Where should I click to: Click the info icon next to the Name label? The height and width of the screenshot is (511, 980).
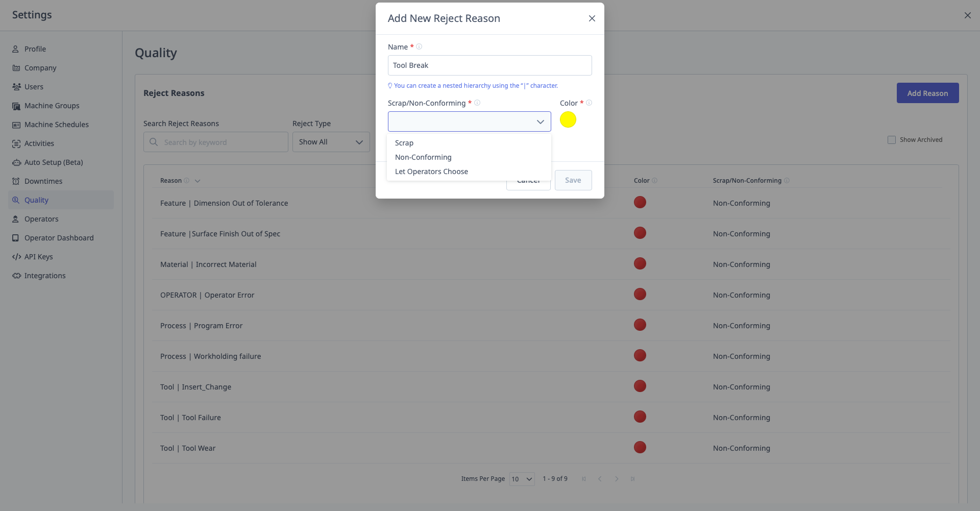point(419,46)
